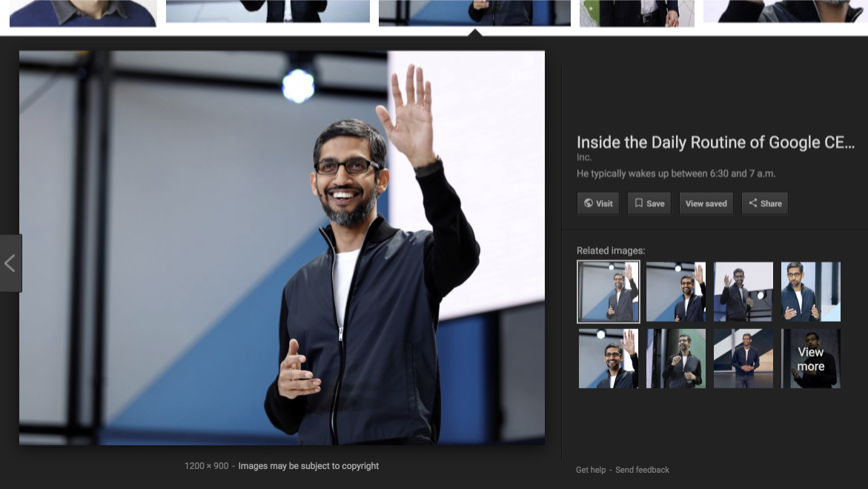Click the Send feedback link

coord(642,470)
